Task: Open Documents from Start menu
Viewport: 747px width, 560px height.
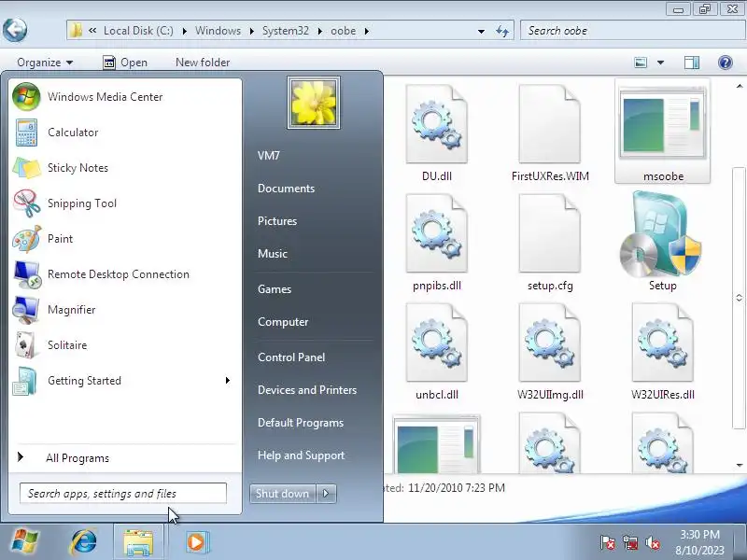Action: coord(287,189)
